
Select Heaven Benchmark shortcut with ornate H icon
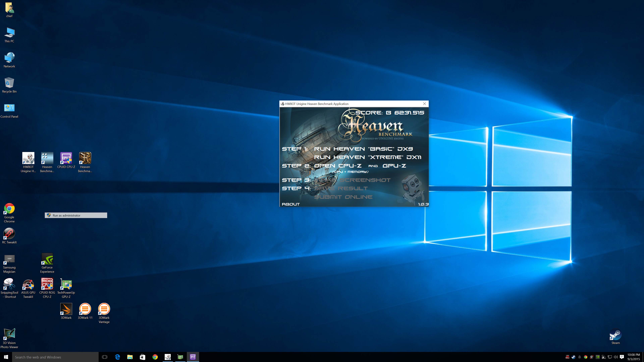pyautogui.click(x=85, y=162)
